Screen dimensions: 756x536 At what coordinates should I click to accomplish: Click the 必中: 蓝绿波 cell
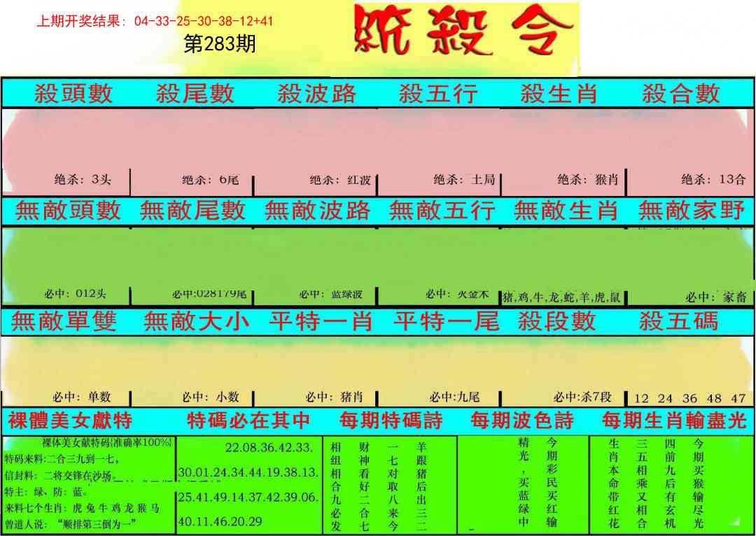click(x=331, y=295)
